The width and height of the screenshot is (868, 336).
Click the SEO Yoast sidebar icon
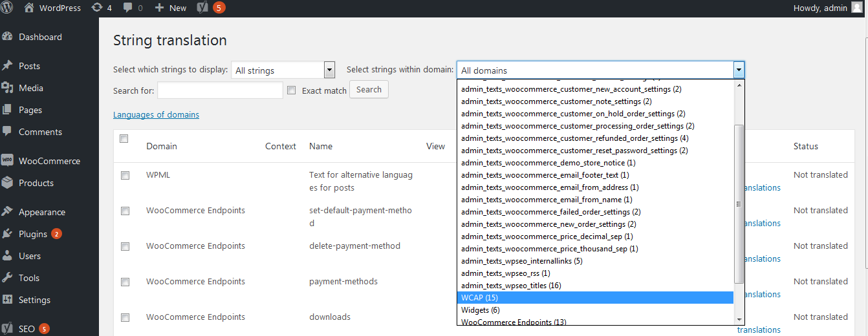tap(8, 329)
